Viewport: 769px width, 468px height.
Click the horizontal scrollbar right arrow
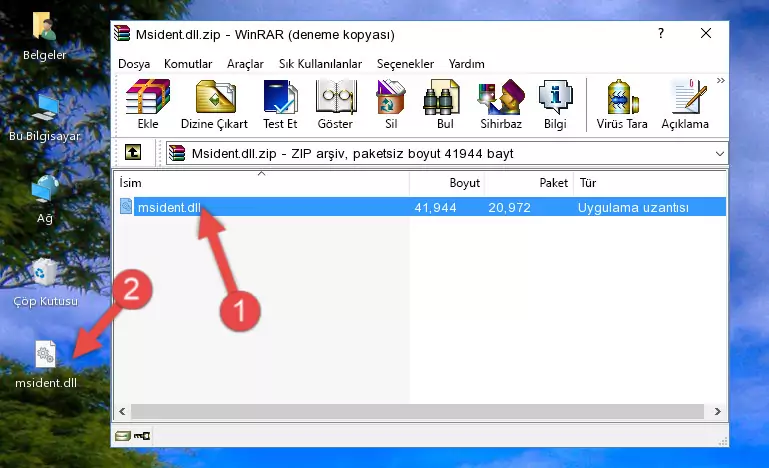(717, 411)
